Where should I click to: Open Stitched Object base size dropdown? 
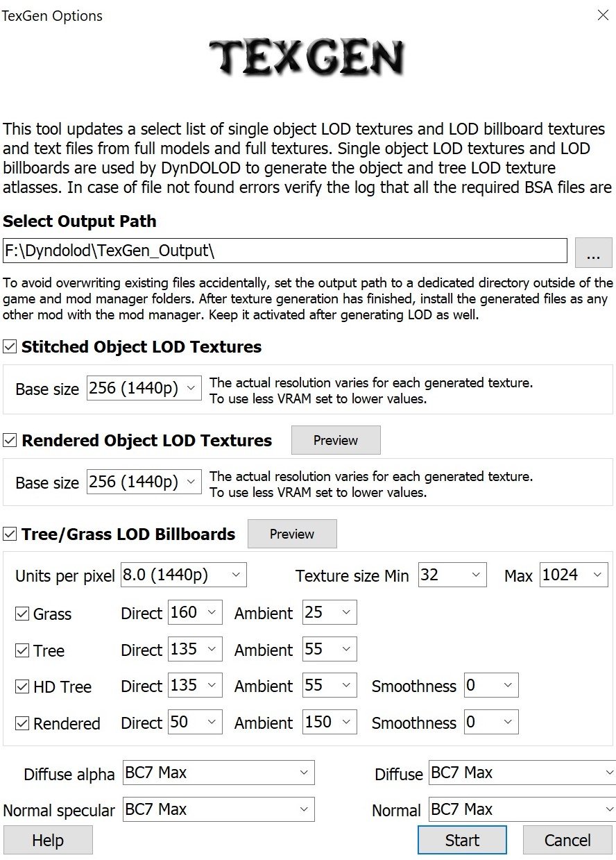144,388
